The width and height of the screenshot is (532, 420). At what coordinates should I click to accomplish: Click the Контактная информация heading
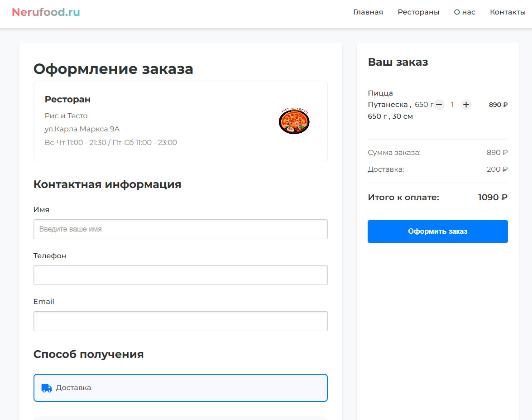point(107,184)
